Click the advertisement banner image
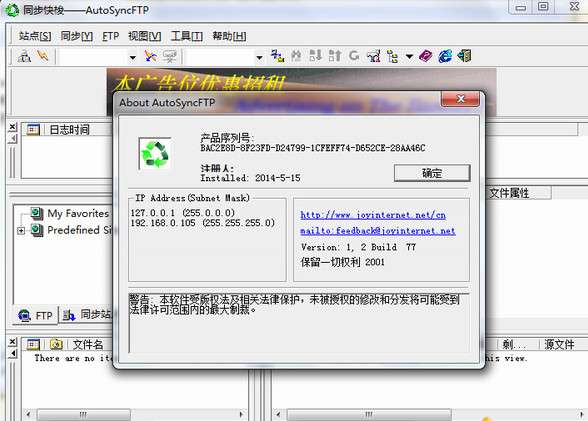Screen dimensions: 588x421 click(302, 79)
